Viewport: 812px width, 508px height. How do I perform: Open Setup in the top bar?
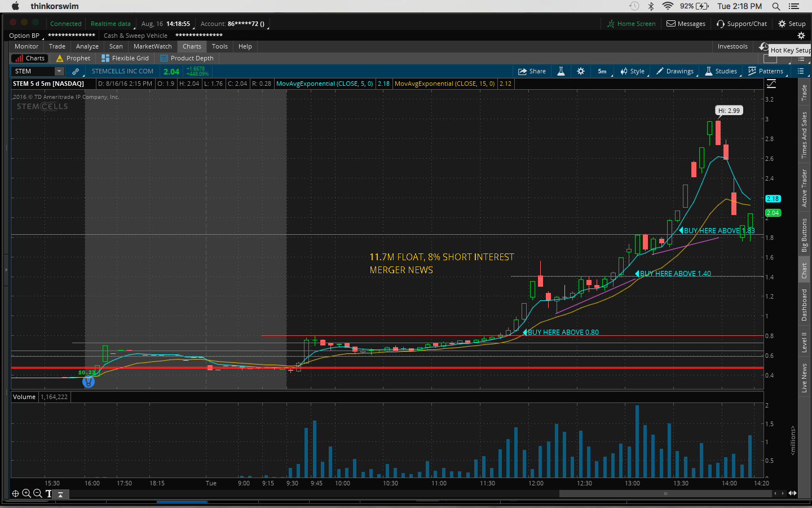click(x=792, y=24)
